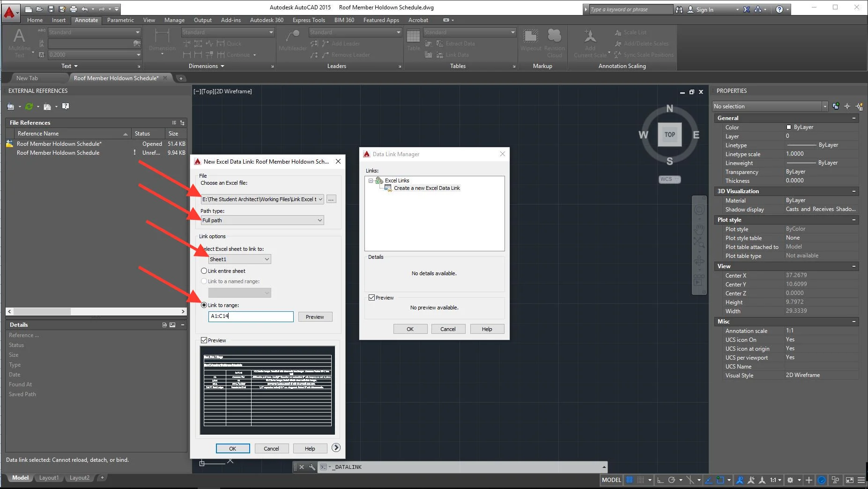Collapse the Excel Links tree node
This screenshot has width=868, height=489.
[x=371, y=180]
